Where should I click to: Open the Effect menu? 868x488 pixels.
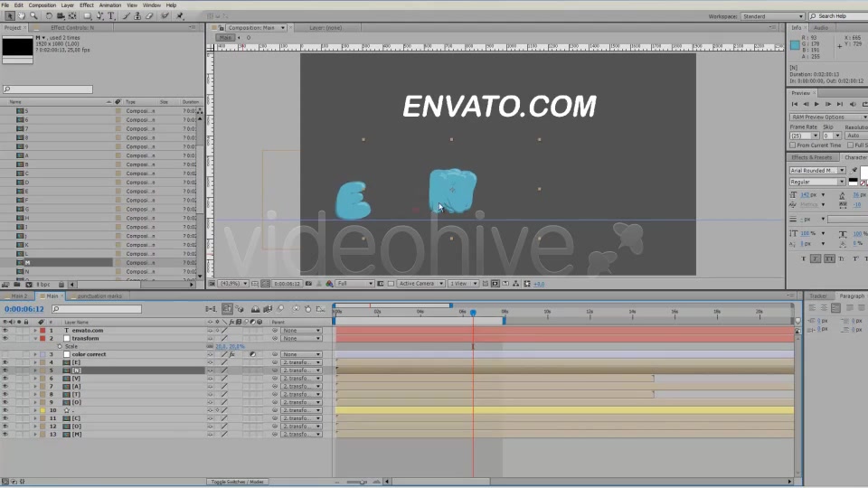[x=87, y=5]
